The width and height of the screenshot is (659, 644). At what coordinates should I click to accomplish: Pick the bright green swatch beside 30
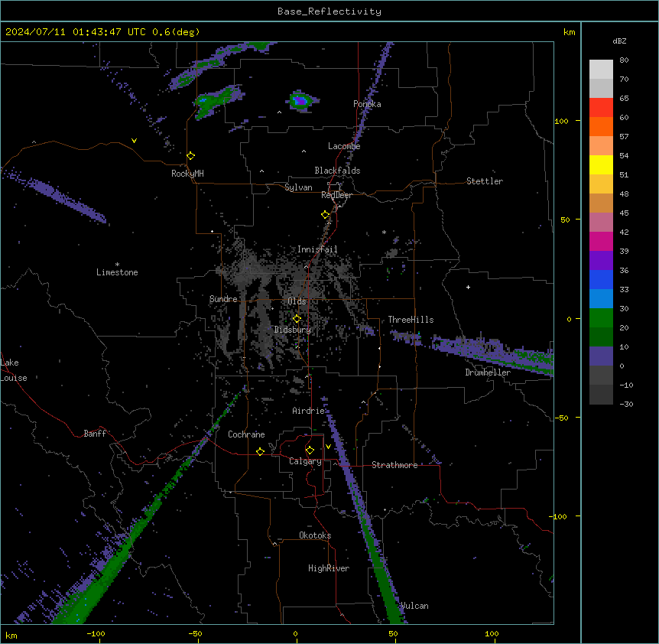[x=601, y=318]
